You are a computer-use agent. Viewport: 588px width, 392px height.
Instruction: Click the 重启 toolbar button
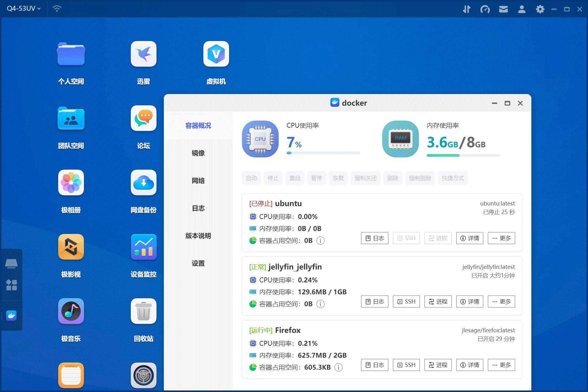(x=295, y=178)
